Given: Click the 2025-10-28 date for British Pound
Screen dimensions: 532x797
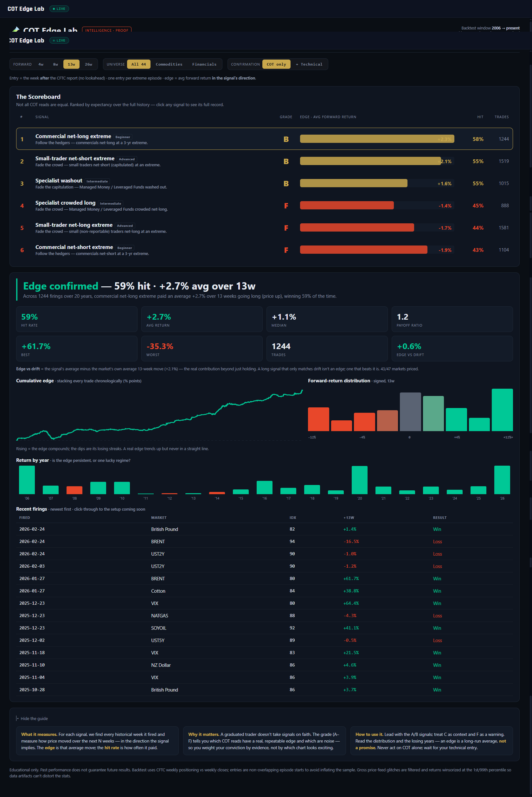Looking at the screenshot, I should [32, 690].
